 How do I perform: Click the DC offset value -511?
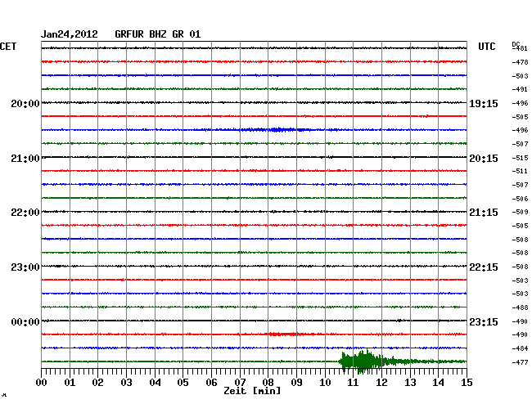pyautogui.click(x=520, y=171)
